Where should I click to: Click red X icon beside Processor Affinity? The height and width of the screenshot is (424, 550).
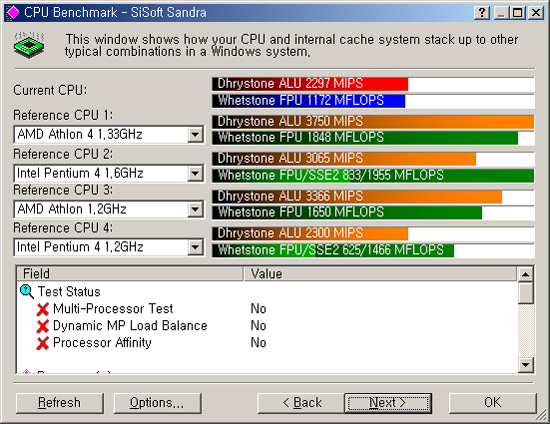(42, 343)
